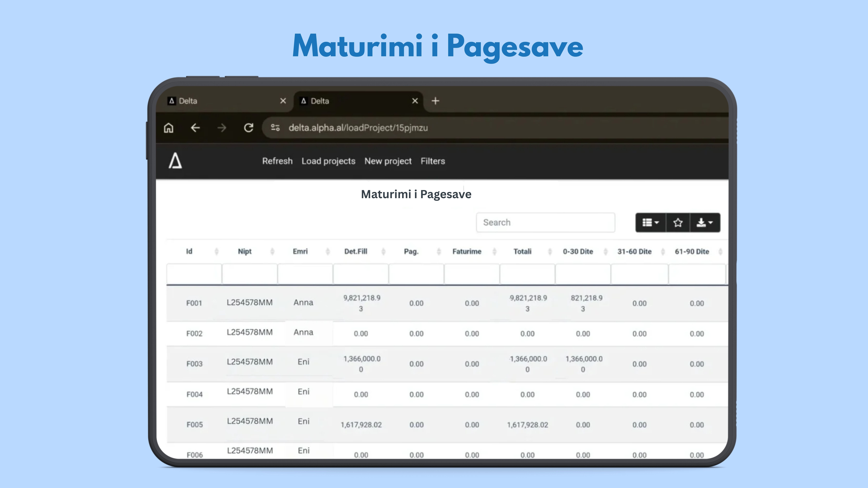The image size is (868, 488).
Task: Click the Faturime column filter box
Action: pos(472,274)
